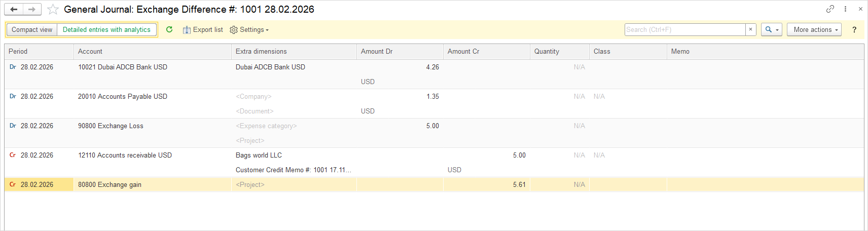The width and height of the screenshot is (868, 231).
Task: Clear the search box with the X
Action: pyautogui.click(x=751, y=29)
